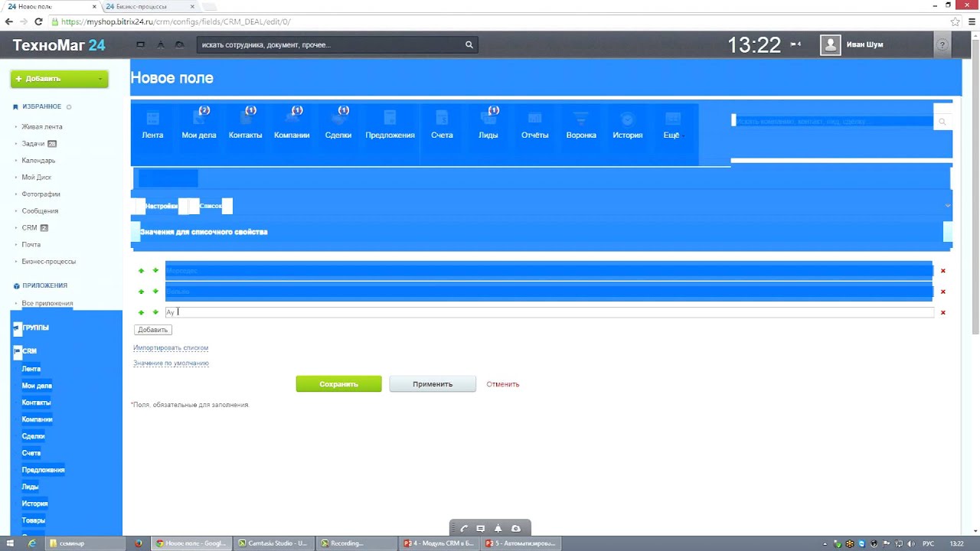Open the chat icon in bottom panel

(x=481, y=529)
